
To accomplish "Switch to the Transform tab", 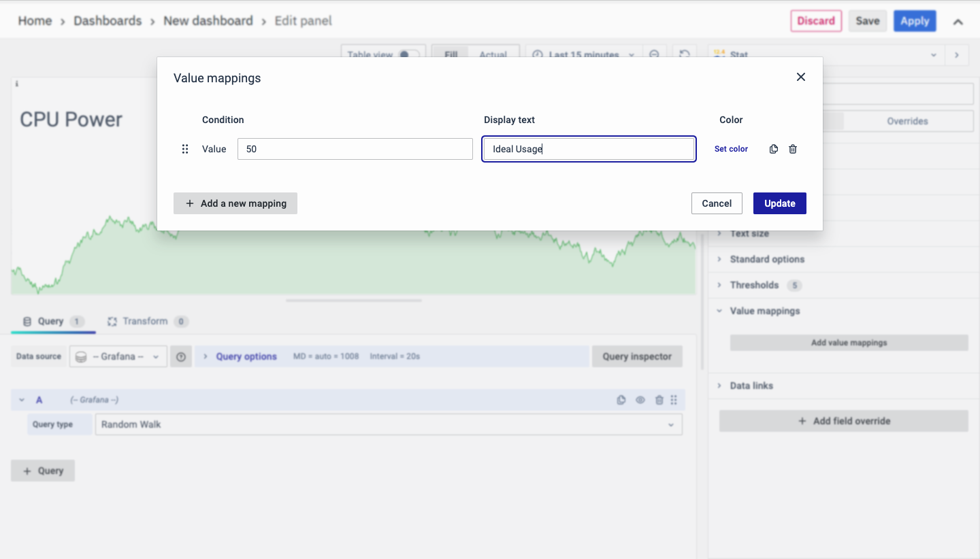I will (146, 321).
